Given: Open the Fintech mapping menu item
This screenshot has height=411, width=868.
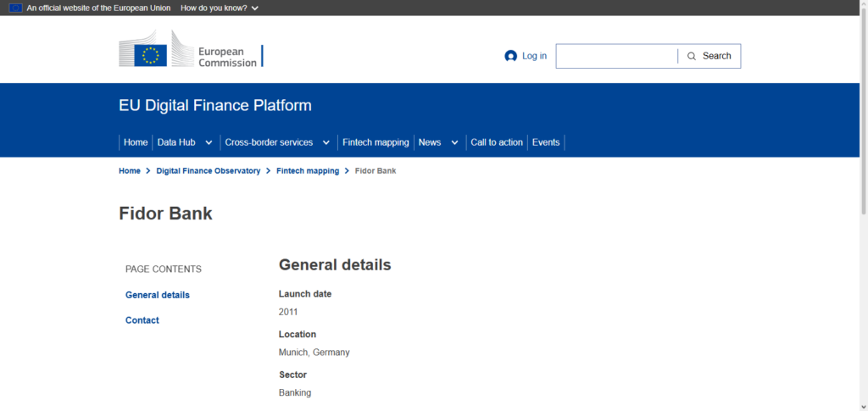Looking at the screenshot, I should 376,142.
